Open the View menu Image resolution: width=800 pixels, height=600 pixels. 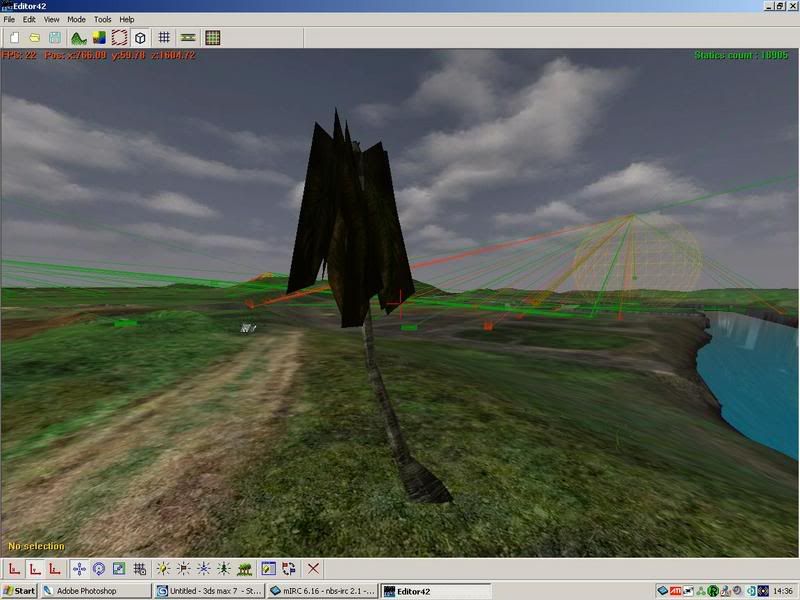point(51,19)
